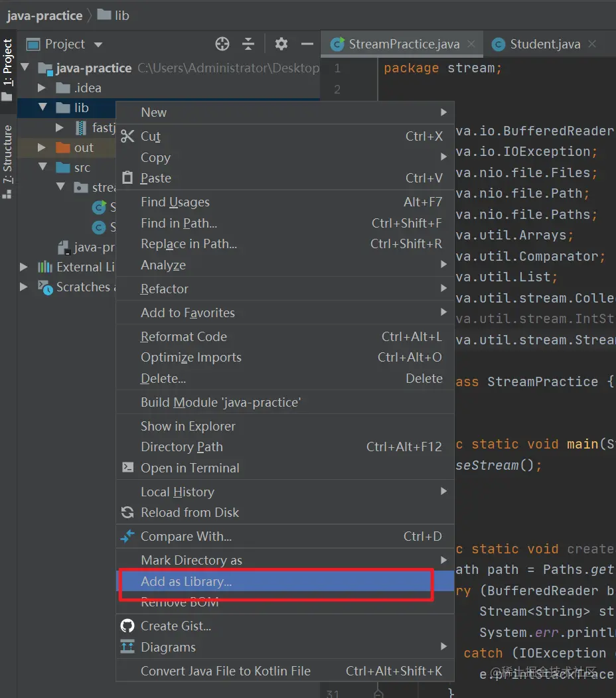Expand External Libraries node
This screenshot has height=698, width=616.
(24, 267)
